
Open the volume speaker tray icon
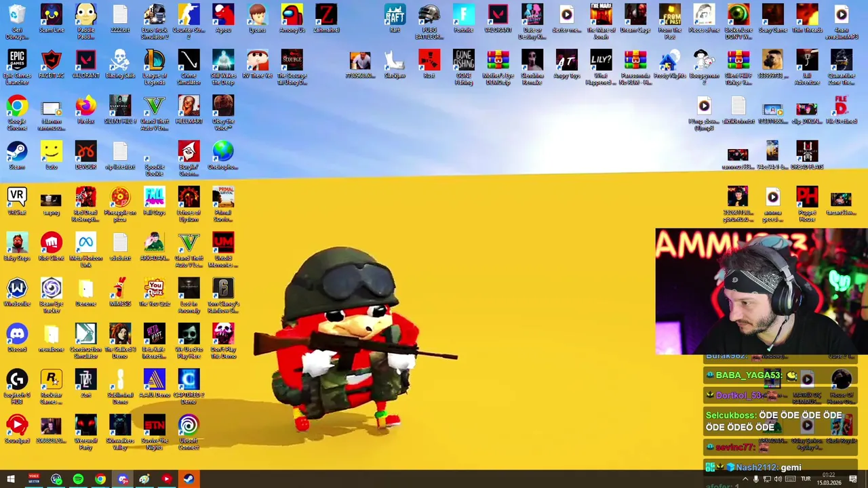coord(778,479)
